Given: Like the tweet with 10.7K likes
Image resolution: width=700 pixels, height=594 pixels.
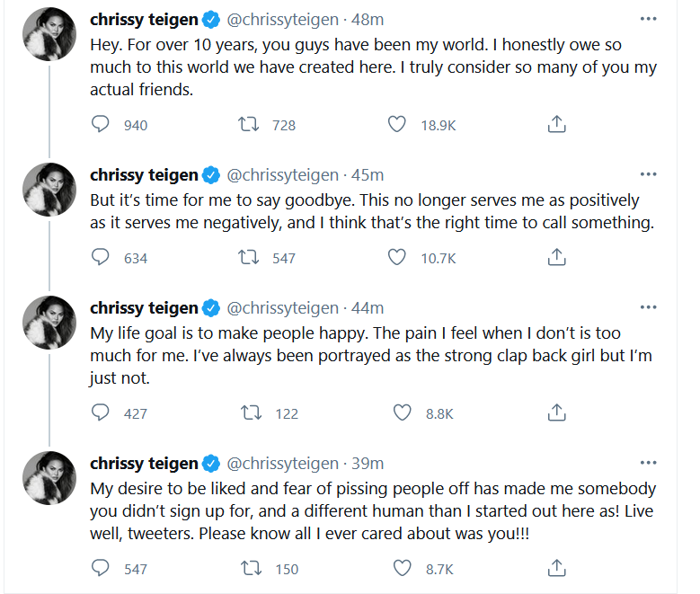Looking at the screenshot, I should pyautogui.click(x=397, y=258).
